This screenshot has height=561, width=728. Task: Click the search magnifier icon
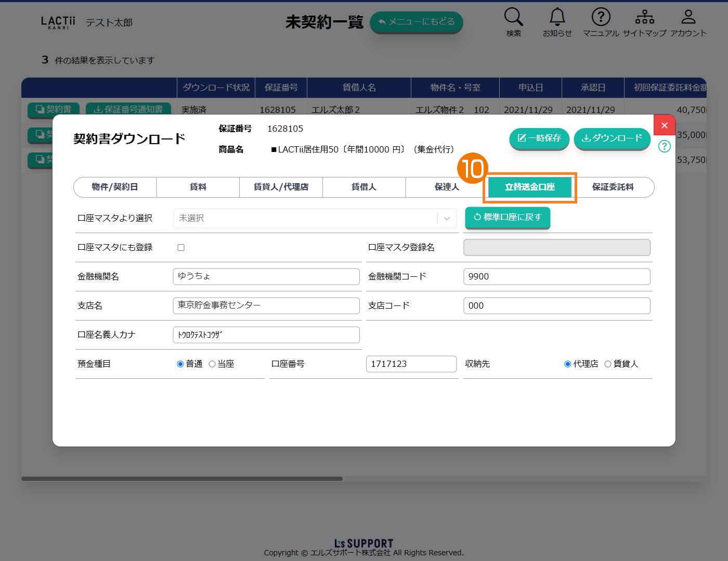(513, 17)
